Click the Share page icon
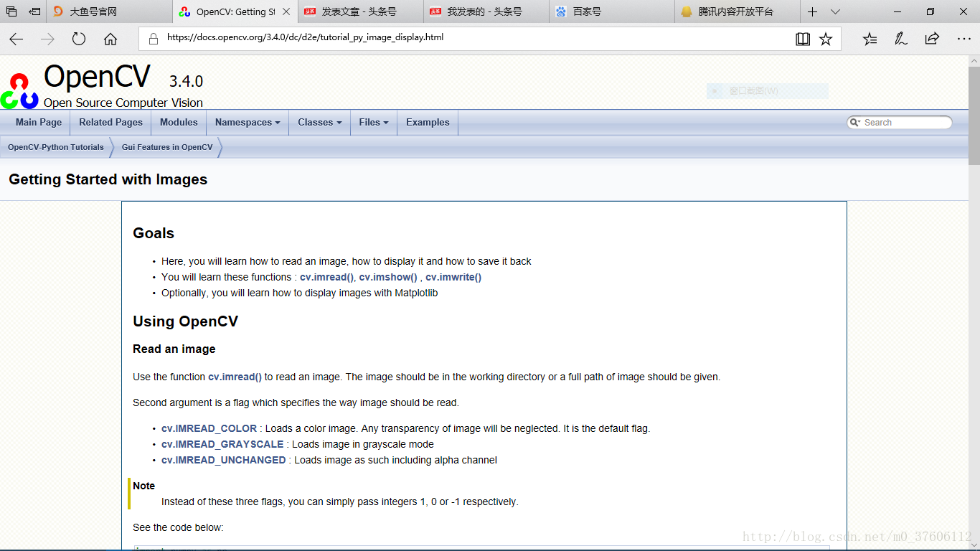 pyautogui.click(x=932, y=39)
